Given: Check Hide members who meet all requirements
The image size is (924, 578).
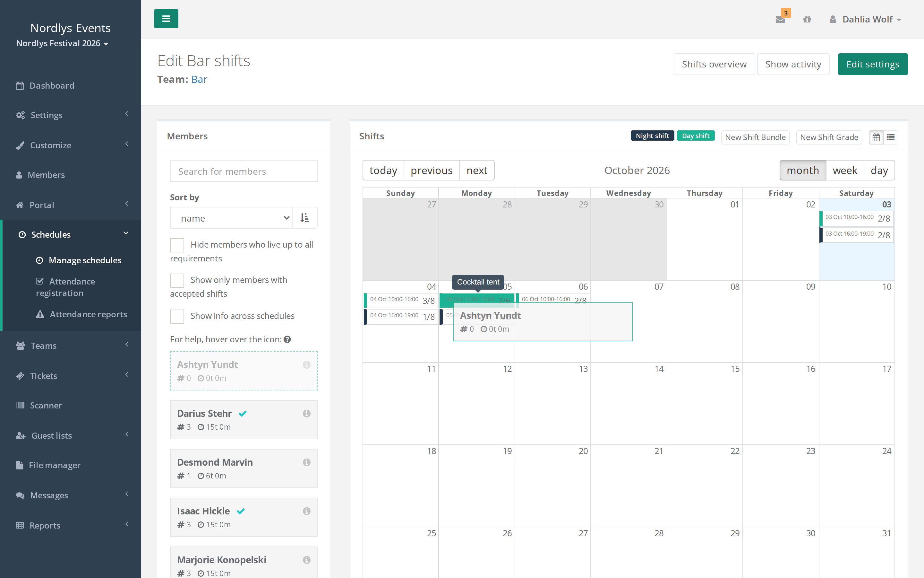Looking at the screenshot, I should click(x=177, y=245).
